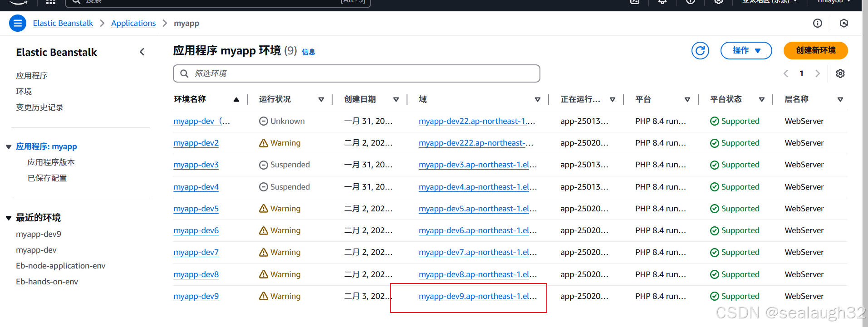Refresh the environments list
The image size is (868, 327).
click(700, 50)
